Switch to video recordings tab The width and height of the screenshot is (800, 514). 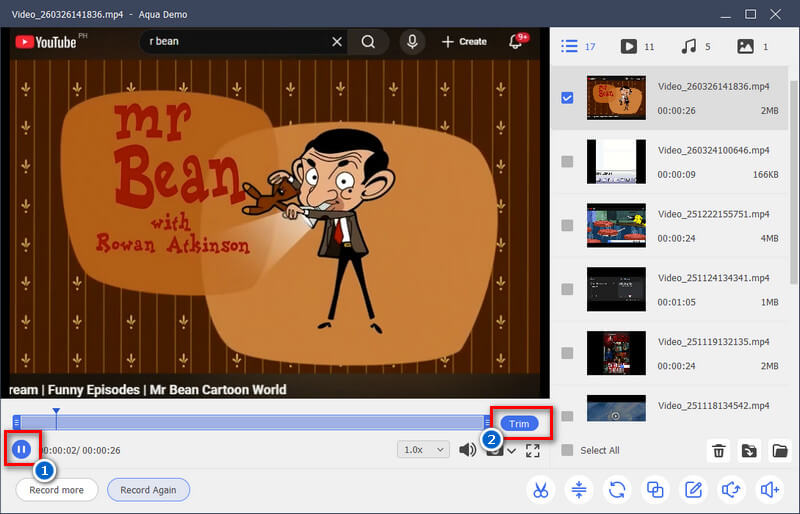(637, 46)
